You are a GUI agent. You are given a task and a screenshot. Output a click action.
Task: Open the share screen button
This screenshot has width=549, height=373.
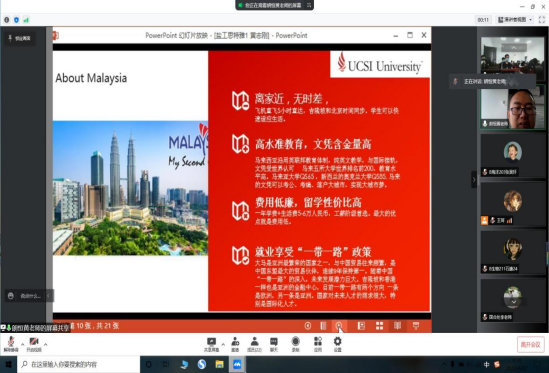coord(211,344)
